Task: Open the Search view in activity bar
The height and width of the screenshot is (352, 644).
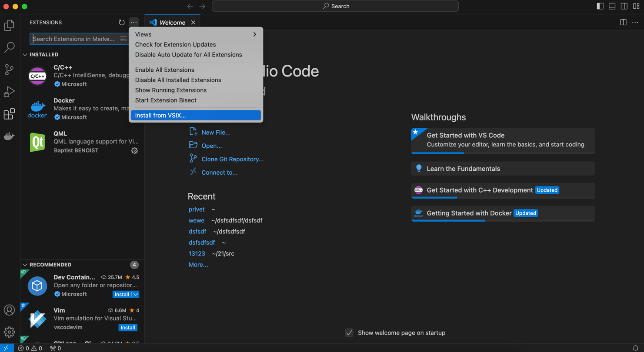Action: pos(9,47)
